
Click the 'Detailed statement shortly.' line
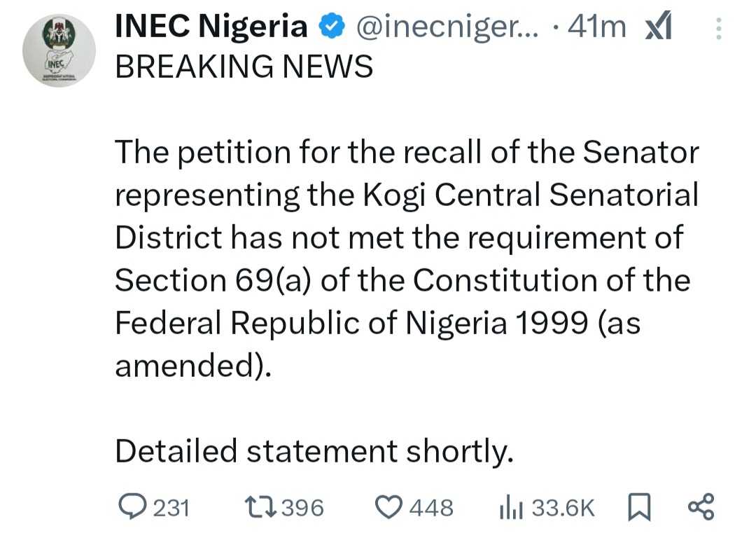(x=314, y=451)
